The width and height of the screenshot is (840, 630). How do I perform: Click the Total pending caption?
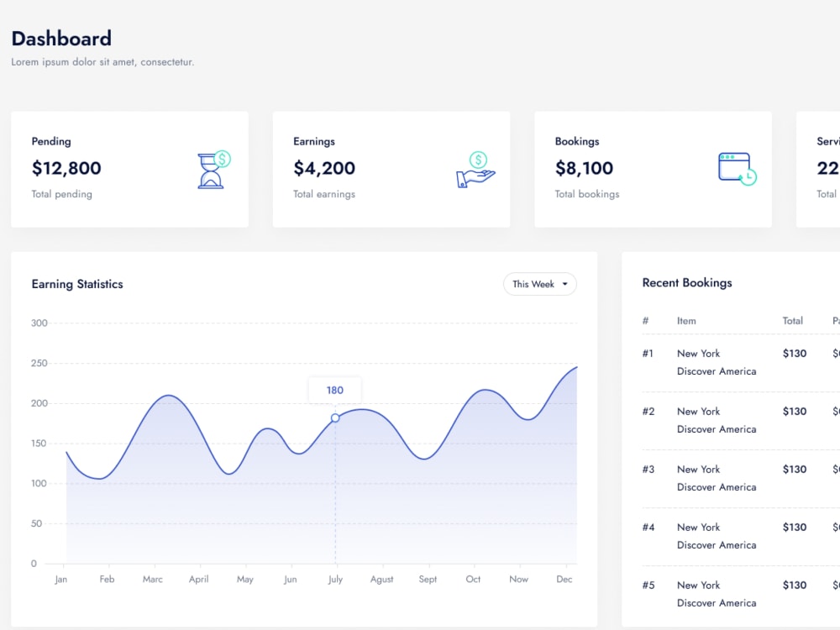61,194
